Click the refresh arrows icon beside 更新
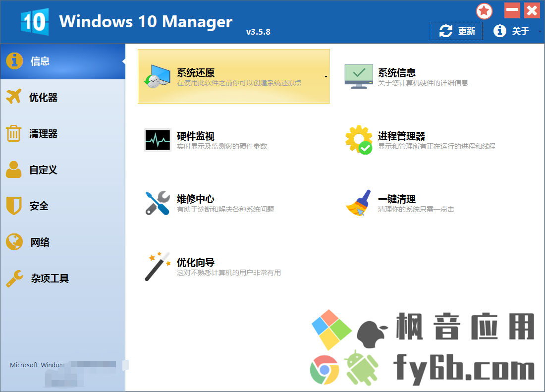Image resolution: width=545 pixels, height=392 pixels. (445, 31)
